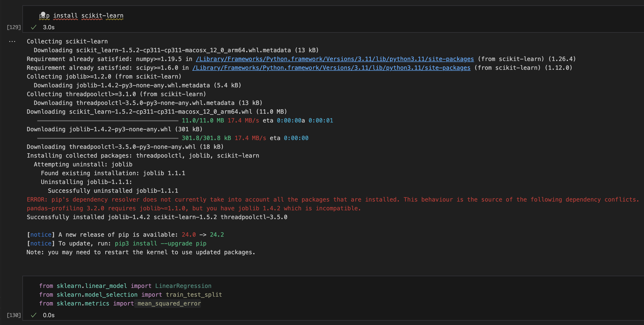644x325 pixels.
Task: Click the joblib 301.8 kB download progress bar
Action: [107, 138]
